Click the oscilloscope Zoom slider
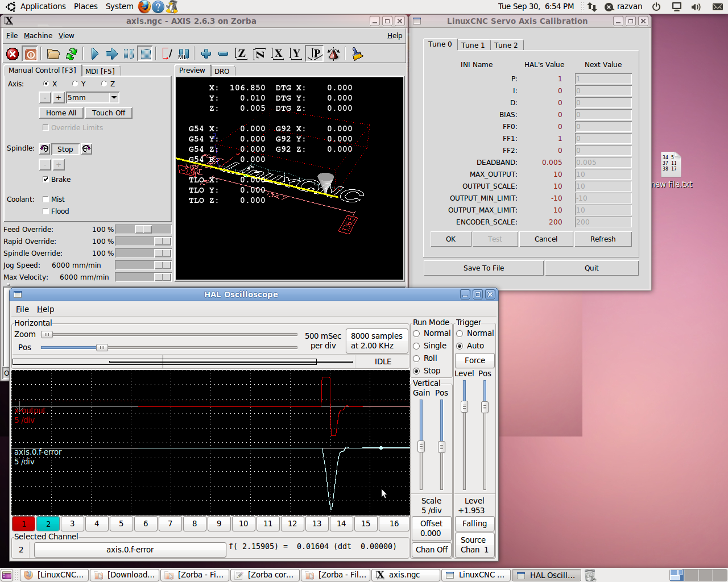This screenshot has width=728, height=582. click(168, 334)
